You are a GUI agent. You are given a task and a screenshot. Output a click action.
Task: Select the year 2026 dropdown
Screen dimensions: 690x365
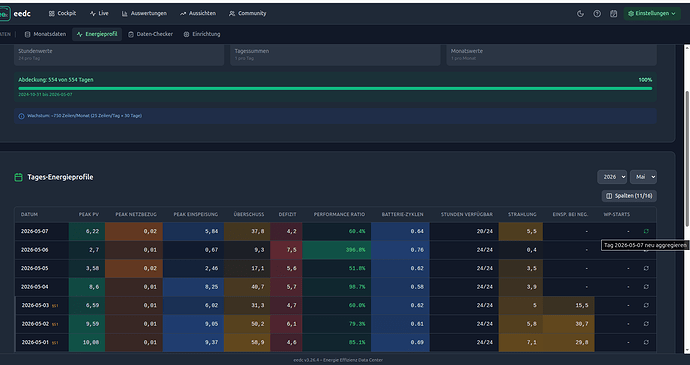click(x=612, y=177)
